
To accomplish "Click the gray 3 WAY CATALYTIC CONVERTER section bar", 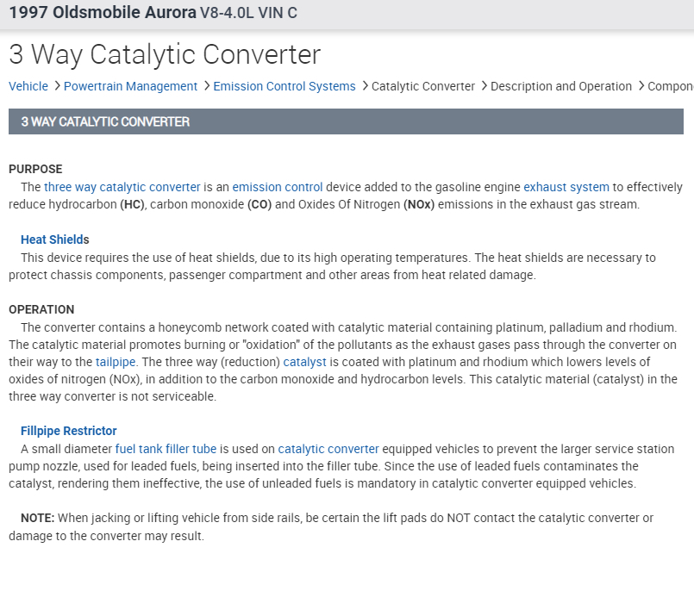I will (345, 121).
